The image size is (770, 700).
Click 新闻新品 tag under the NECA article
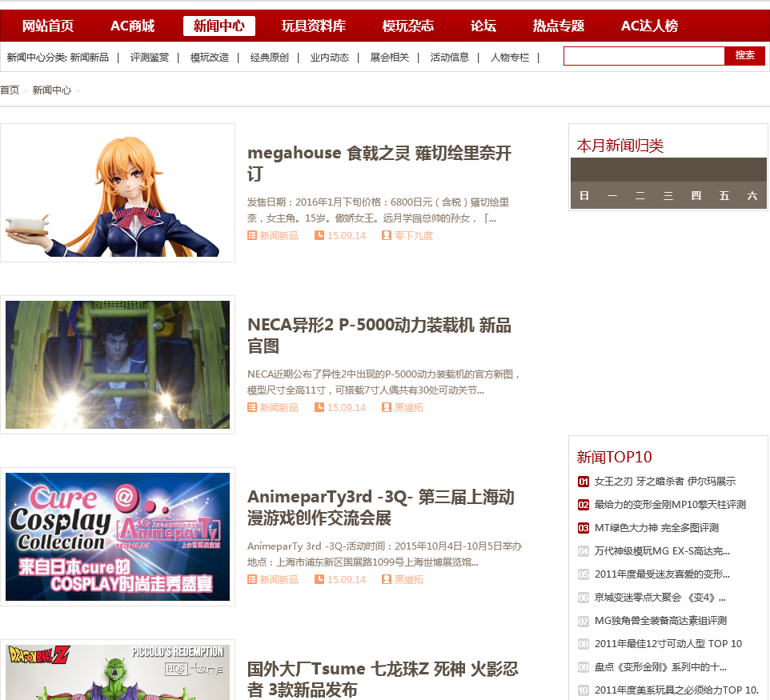[x=279, y=407]
